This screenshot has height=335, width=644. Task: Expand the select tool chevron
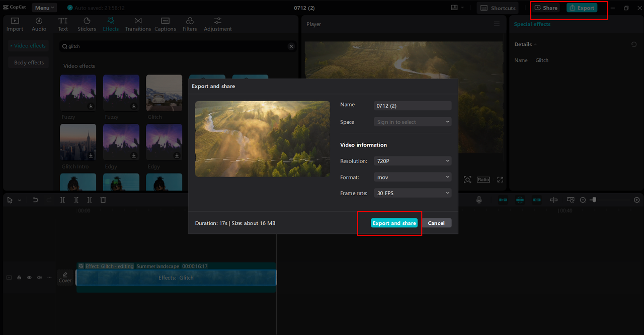pos(20,200)
